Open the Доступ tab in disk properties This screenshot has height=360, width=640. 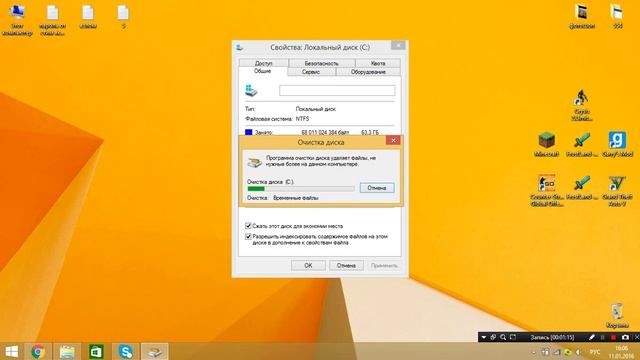point(264,63)
